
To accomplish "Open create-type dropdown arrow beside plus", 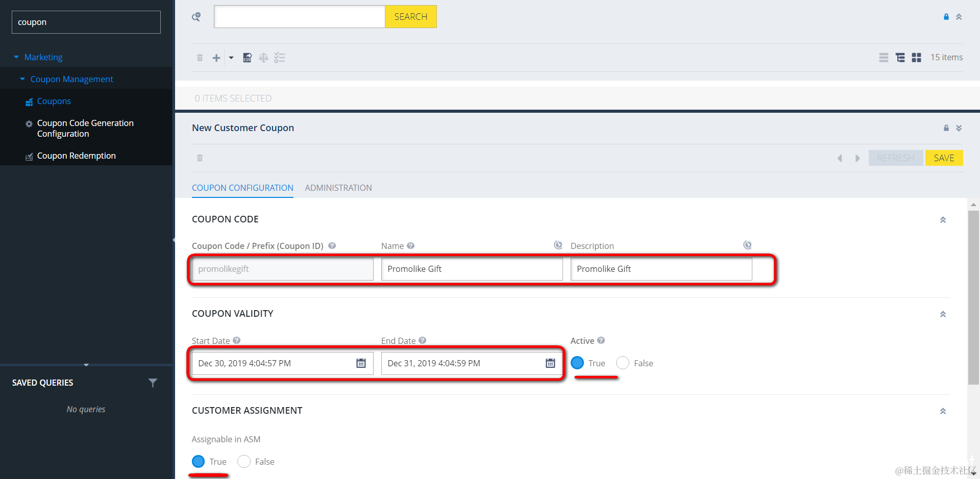I will (231, 58).
